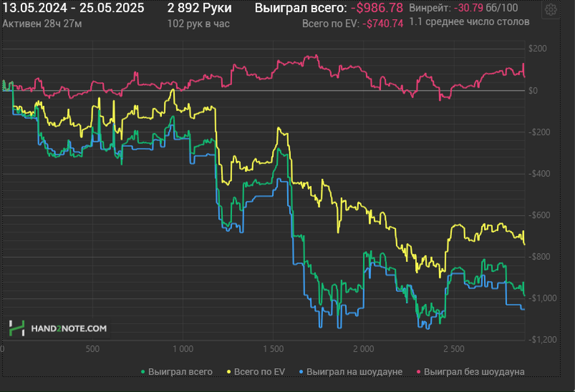Screen dimensions: 575x392
Task: Click the 1 500 x-axis label
Action: click(x=273, y=349)
